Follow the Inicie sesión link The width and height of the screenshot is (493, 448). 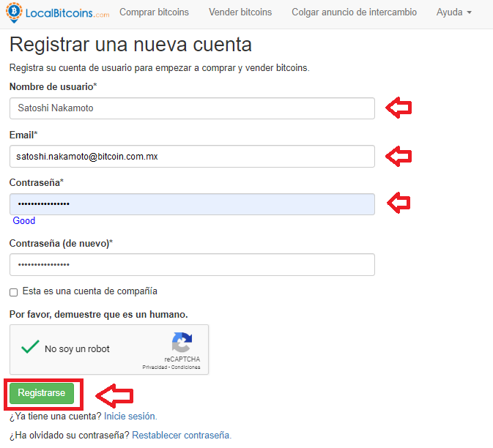point(130,417)
